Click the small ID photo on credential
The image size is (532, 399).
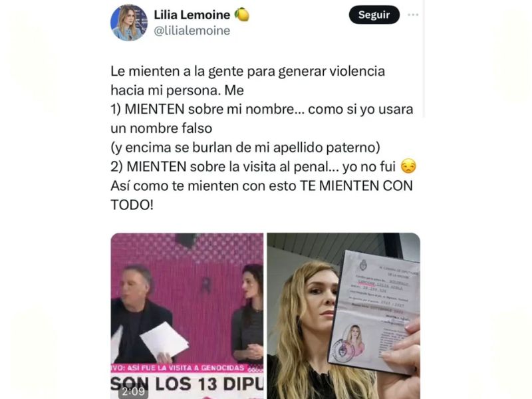pos(354,340)
